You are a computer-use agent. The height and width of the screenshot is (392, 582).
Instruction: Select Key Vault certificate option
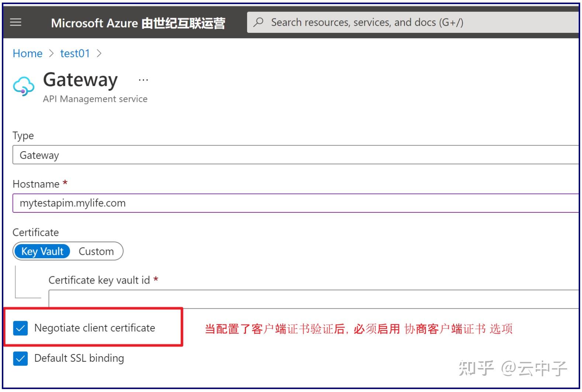(42, 251)
